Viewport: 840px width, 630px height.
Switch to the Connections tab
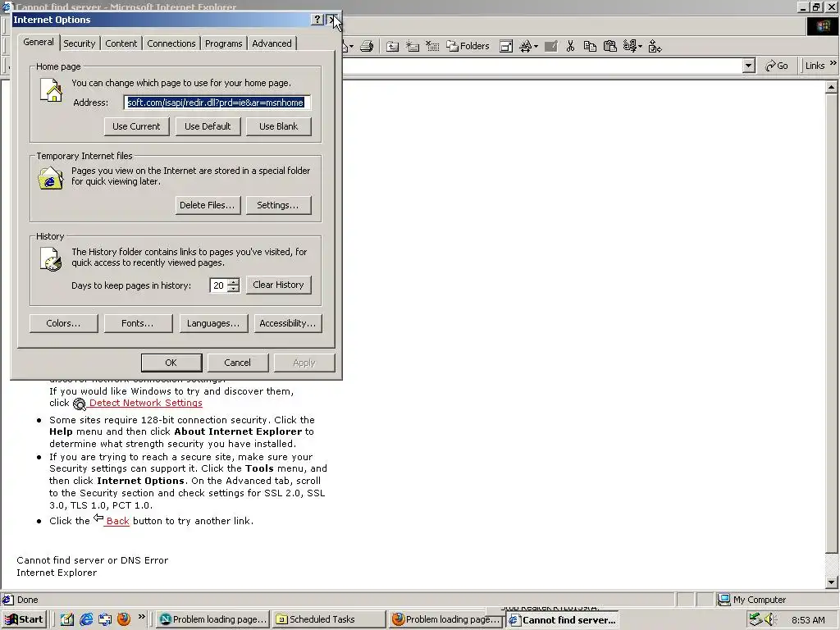(171, 43)
